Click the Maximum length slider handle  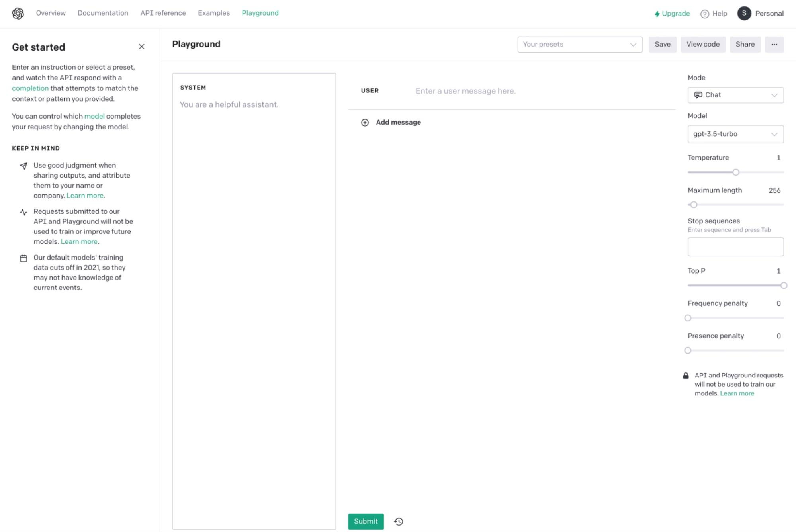coord(694,205)
